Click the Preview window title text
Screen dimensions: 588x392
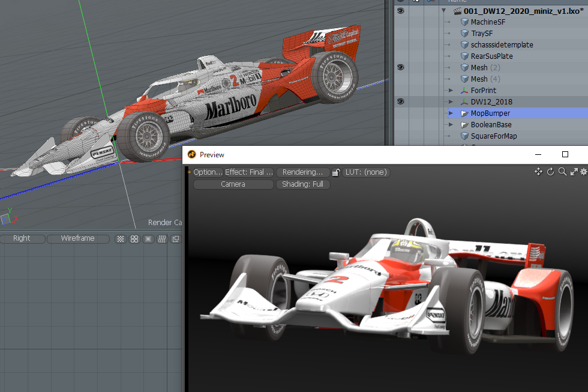[212, 154]
